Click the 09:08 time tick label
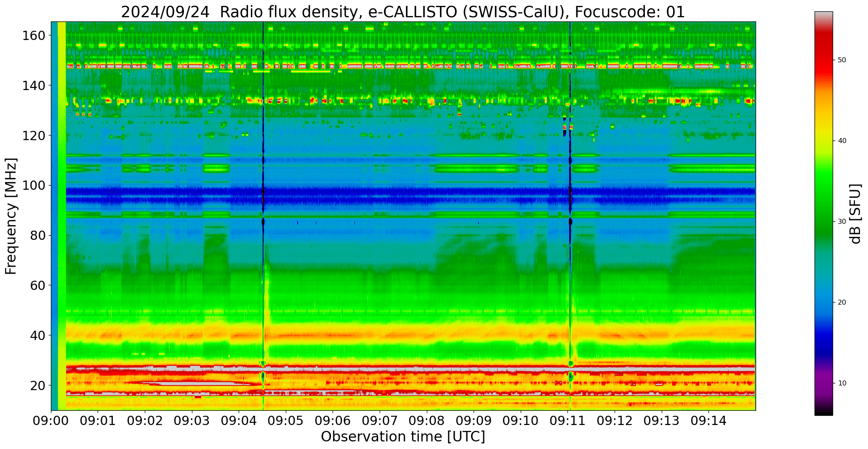Image resolution: width=868 pixels, height=449 pixels. tap(427, 420)
